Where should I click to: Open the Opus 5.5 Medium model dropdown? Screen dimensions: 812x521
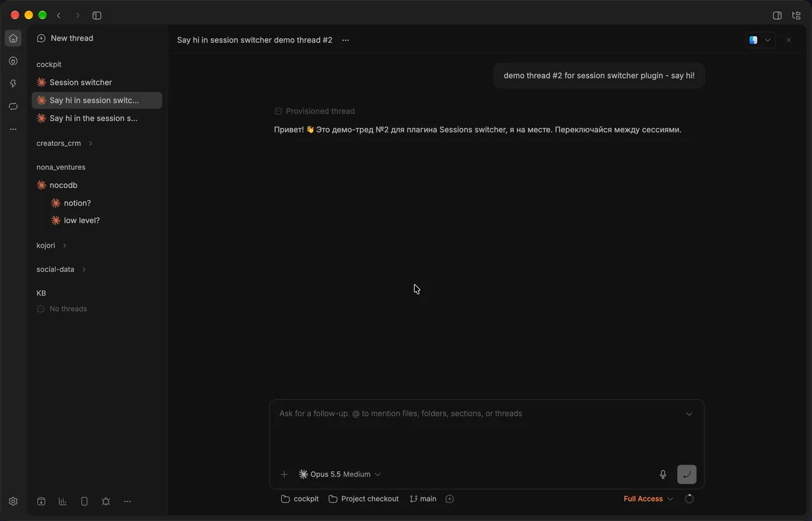click(339, 474)
